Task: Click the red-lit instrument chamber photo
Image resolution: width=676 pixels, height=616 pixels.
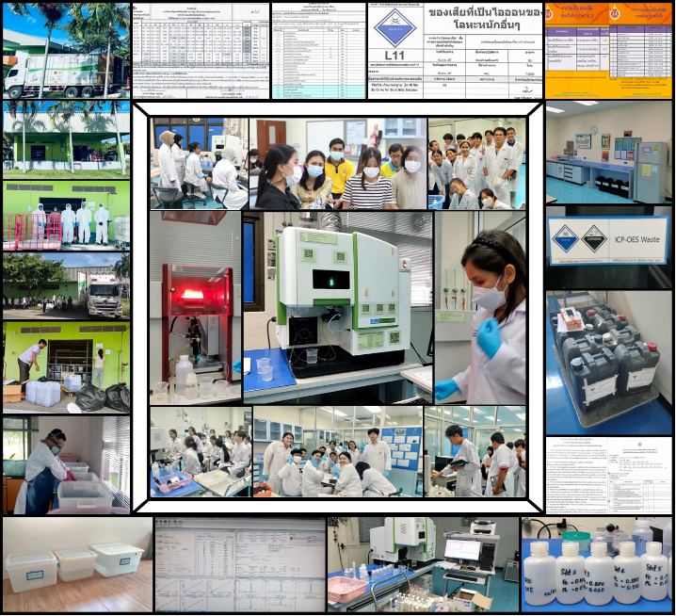Action: (195, 307)
